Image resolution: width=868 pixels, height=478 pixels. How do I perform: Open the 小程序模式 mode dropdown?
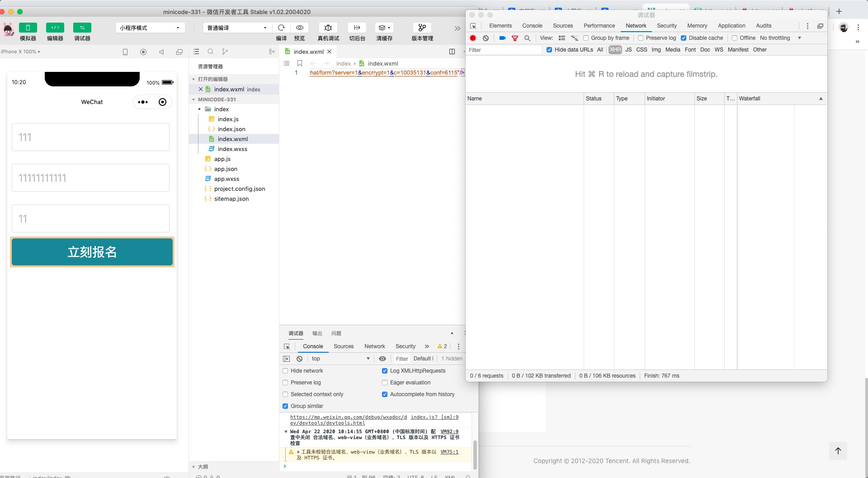[x=150, y=28]
